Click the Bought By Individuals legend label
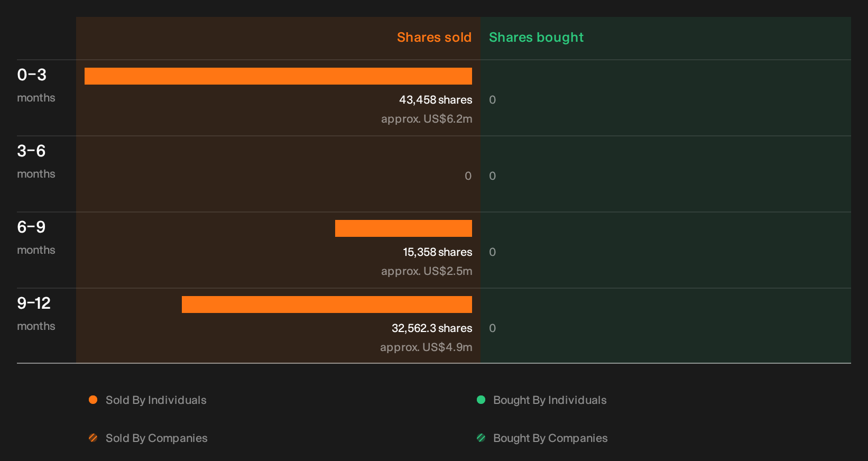This screenshot has width=868, height=461. coord(550,400)
